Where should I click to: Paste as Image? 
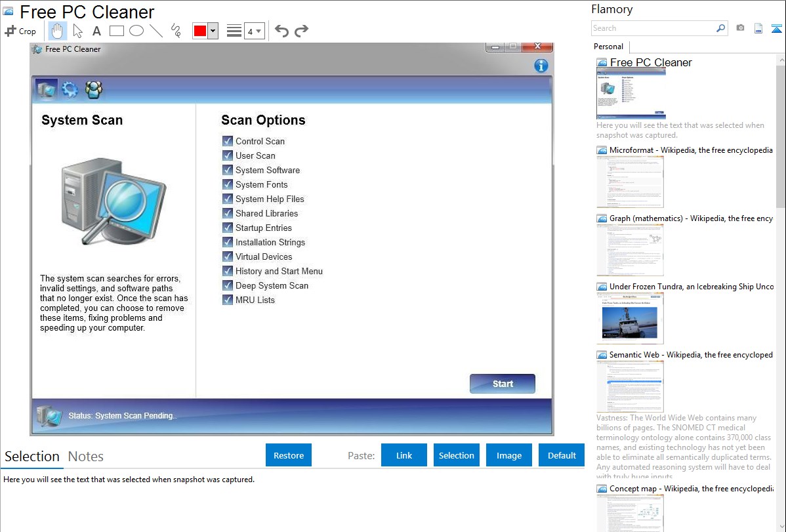click(x=508, y=455)
